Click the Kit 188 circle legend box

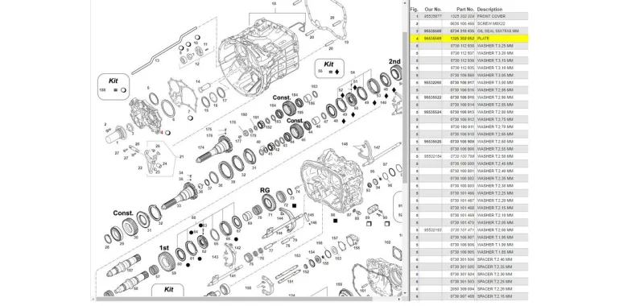(114, 86)
